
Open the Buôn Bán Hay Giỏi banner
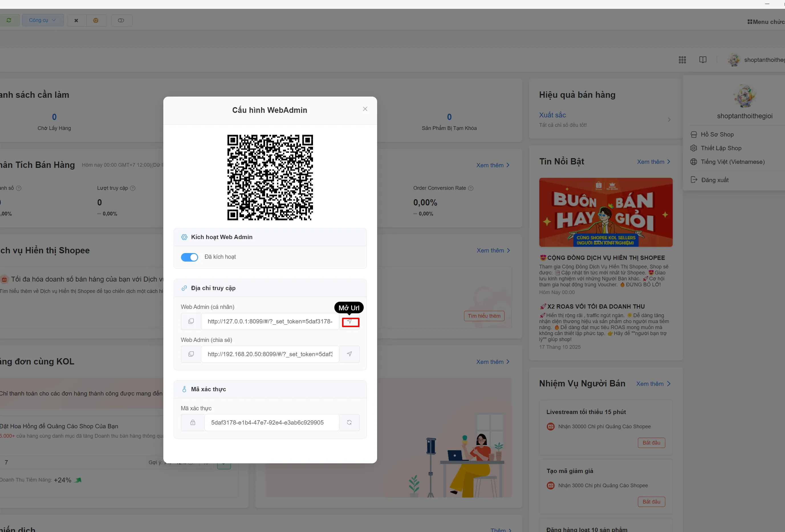click(x=606, y=212)
